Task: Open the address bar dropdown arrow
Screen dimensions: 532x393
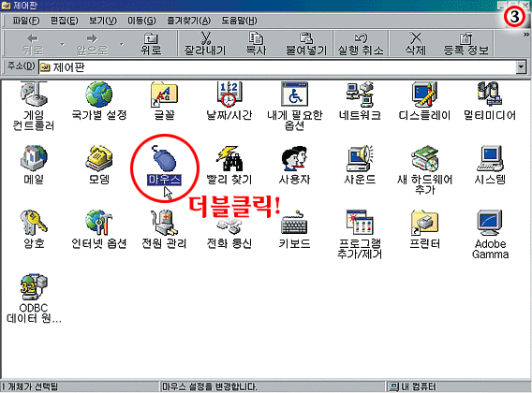Action: [521, 67]
